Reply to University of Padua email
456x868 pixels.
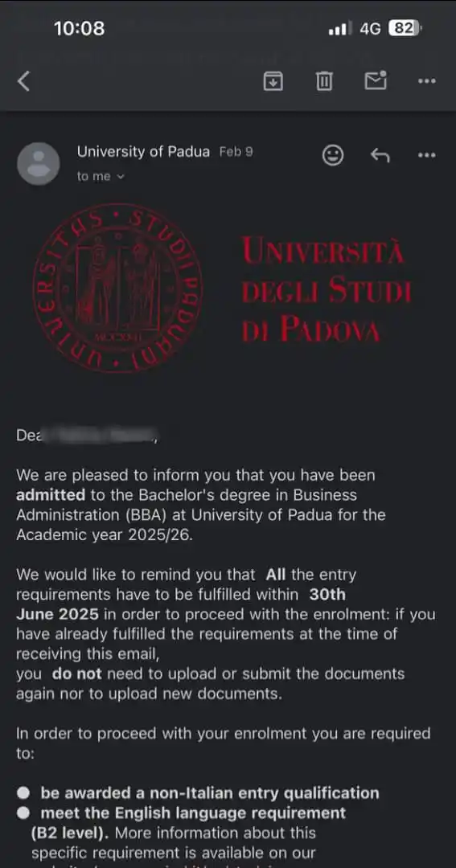click(380, 156)
